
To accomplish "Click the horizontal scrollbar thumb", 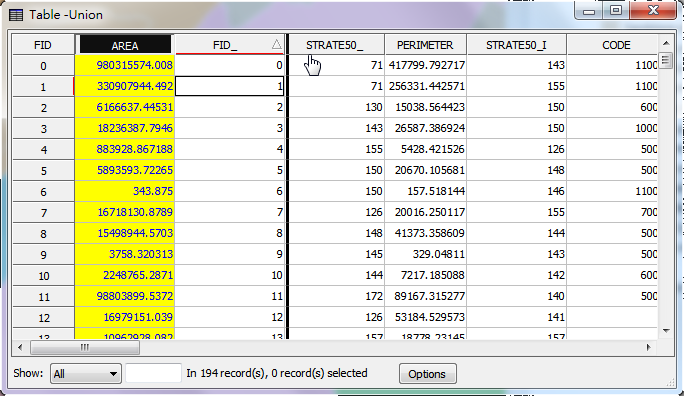I will point(85,348).
